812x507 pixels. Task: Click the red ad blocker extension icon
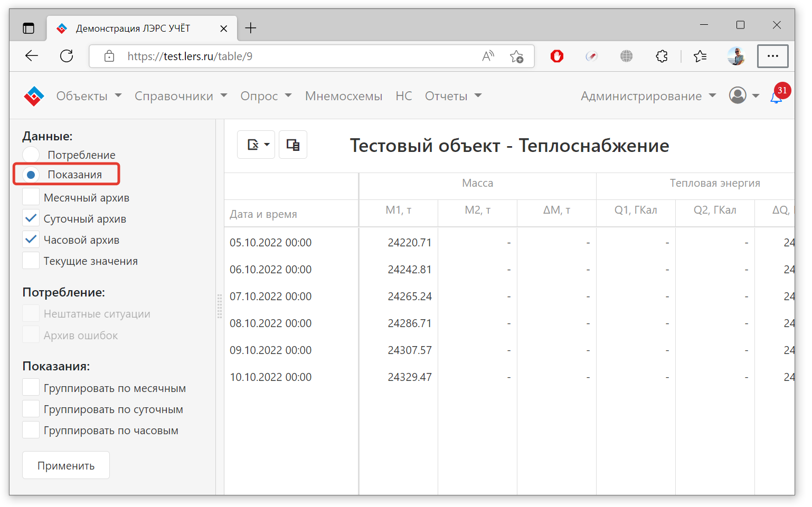point(557,56)
